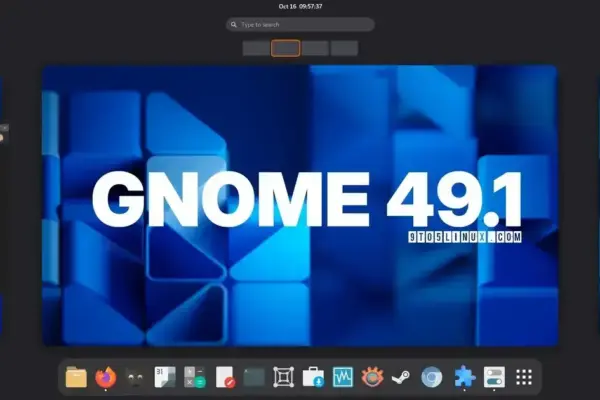
Task: Switch to the first workspace thumbnail
Action: pos(256,49)
